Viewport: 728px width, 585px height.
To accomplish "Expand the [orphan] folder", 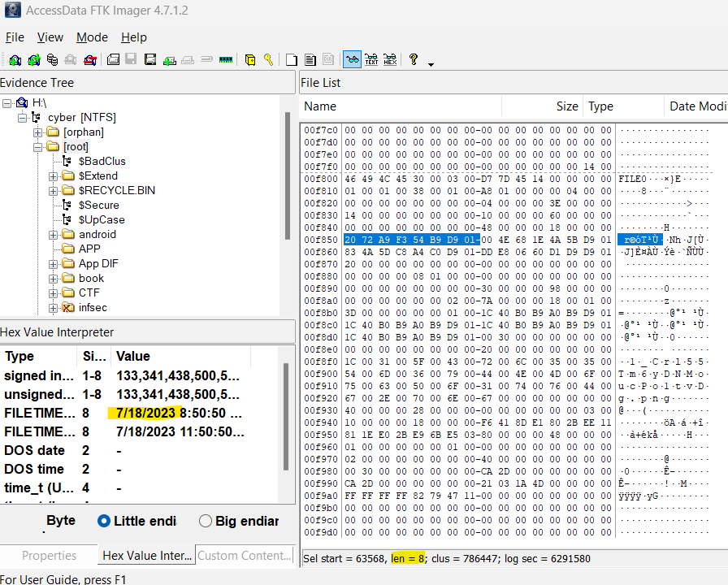I will (x=37, y=132).
